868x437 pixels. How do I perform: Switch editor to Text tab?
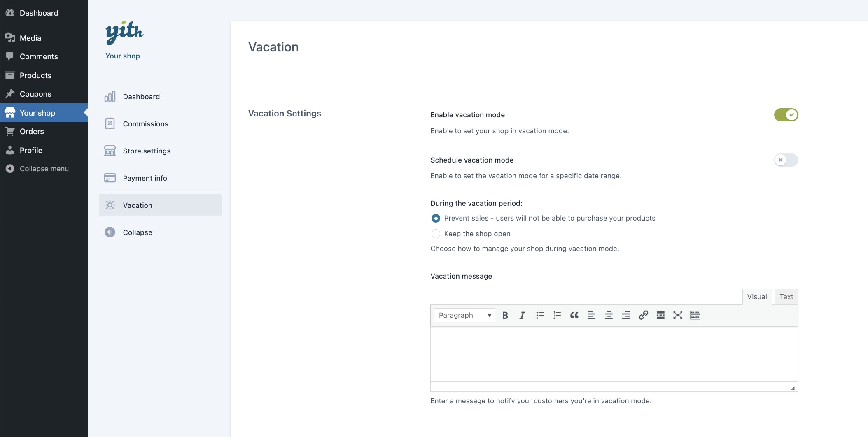pyautogui.click(x=786, y=297)
